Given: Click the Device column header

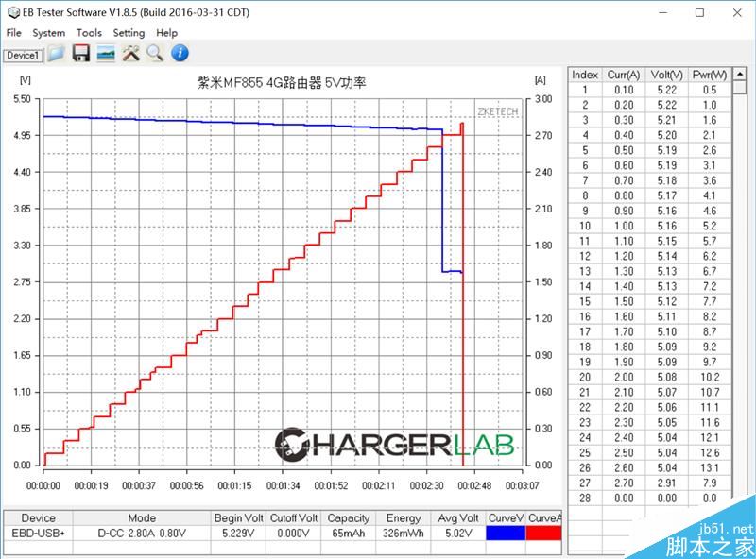Looking at the screenshot, I should (x=38, y=518).
